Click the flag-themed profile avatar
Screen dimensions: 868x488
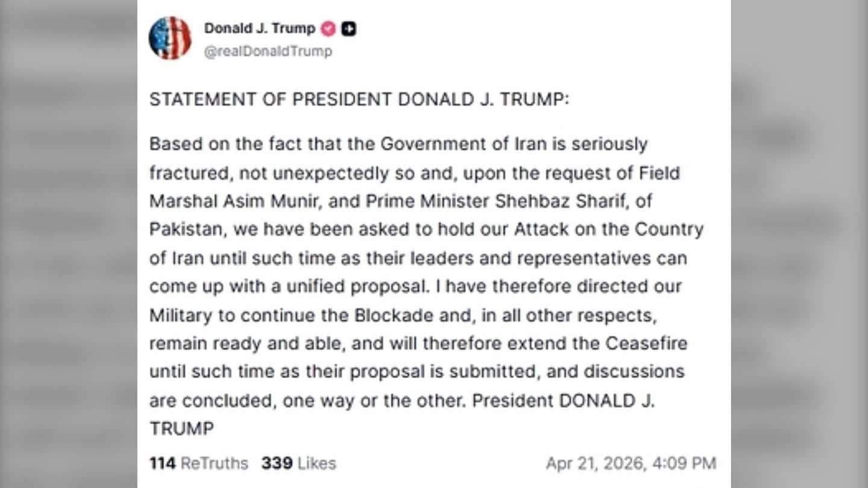click(x=170, y=38)
